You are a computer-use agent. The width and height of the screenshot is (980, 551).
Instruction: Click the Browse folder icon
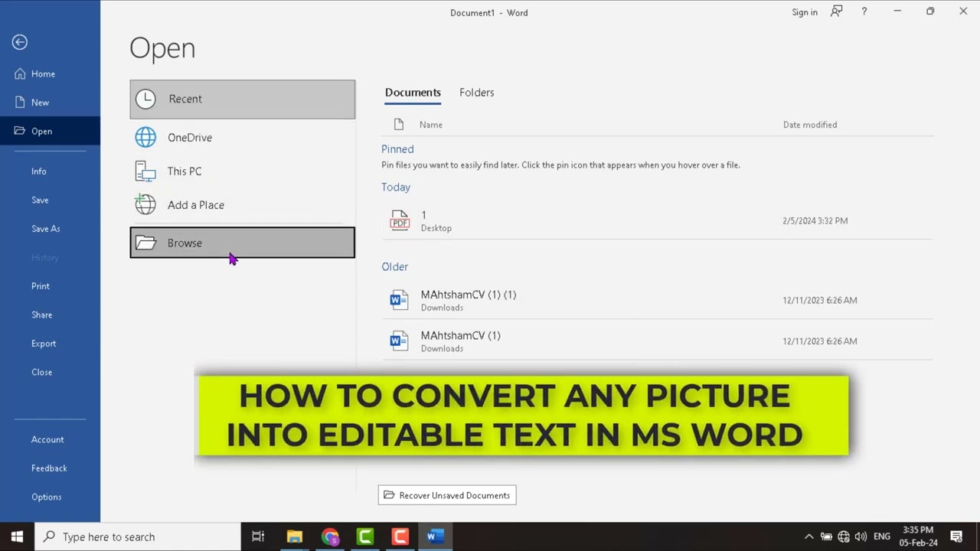pos(145,243)
